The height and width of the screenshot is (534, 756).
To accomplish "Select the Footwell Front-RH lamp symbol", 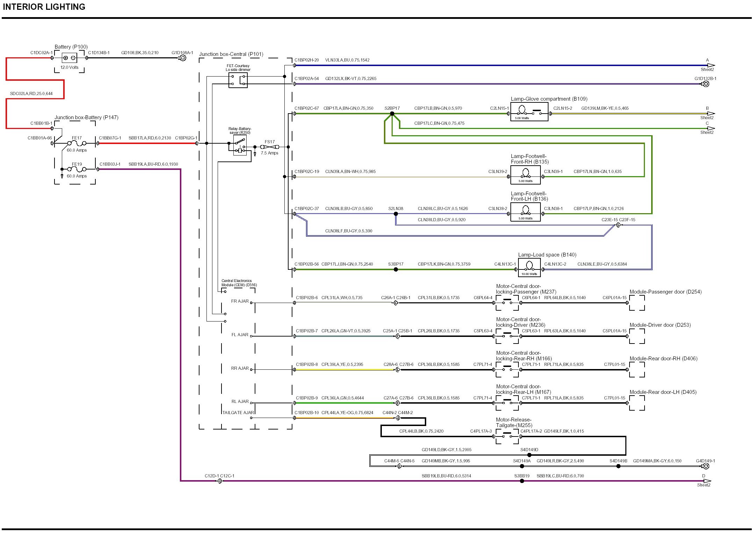I will [x=525, y=175].
